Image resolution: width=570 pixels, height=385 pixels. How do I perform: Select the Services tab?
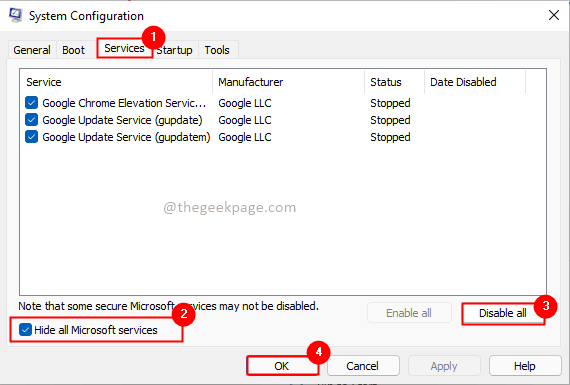click(x=124, y=48)
